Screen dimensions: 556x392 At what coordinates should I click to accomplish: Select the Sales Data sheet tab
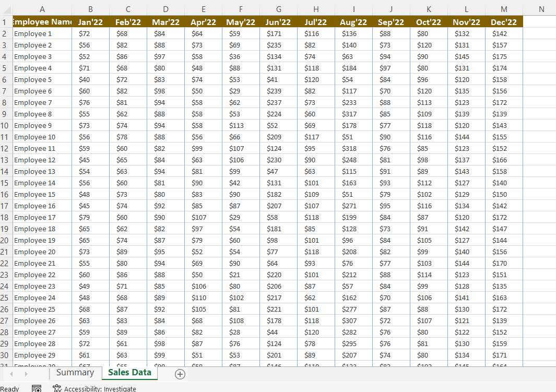(x=129, y=373)
